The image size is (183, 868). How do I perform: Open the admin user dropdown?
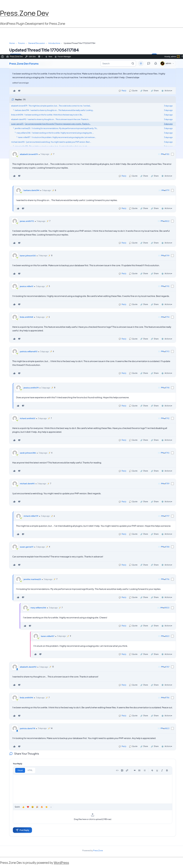(x=167, y=63)
